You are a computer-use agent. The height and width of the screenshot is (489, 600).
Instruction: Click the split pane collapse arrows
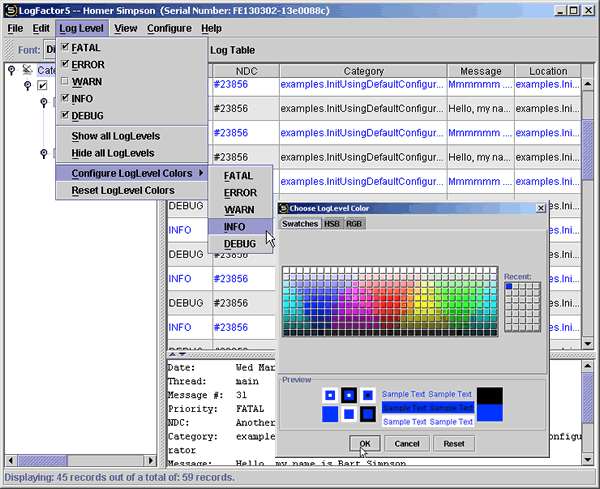click(x=174, y=354)
